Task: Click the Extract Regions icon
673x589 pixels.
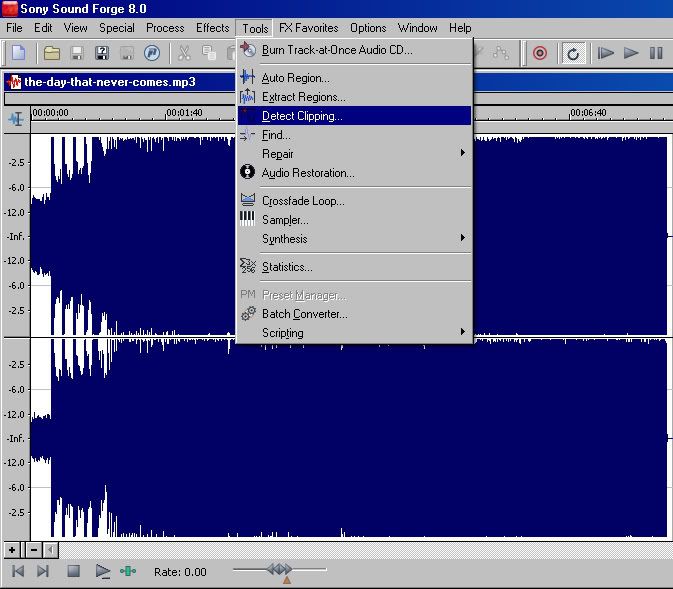Action: (248, 96)
